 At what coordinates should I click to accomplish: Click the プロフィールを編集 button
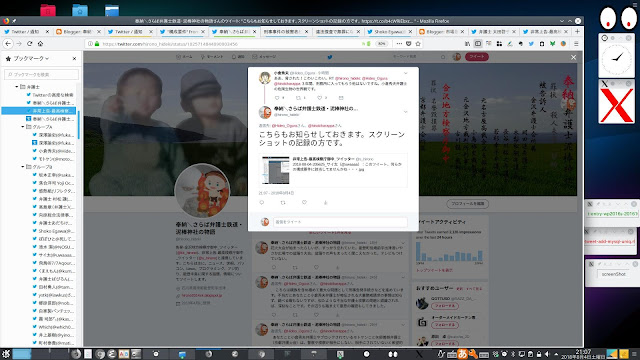click(468, 204)
